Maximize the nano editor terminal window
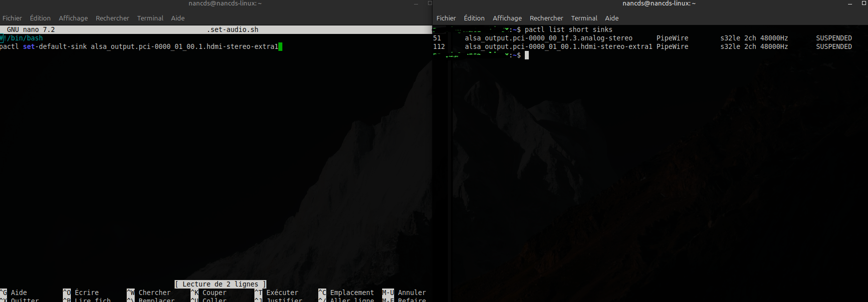868x302 pixels. click(430, 3)
